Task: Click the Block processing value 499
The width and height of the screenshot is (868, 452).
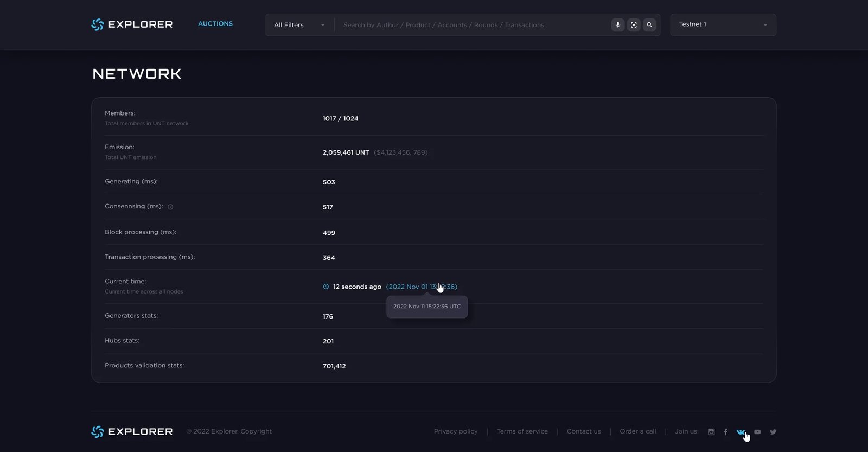Action: (x=329, y=233)
